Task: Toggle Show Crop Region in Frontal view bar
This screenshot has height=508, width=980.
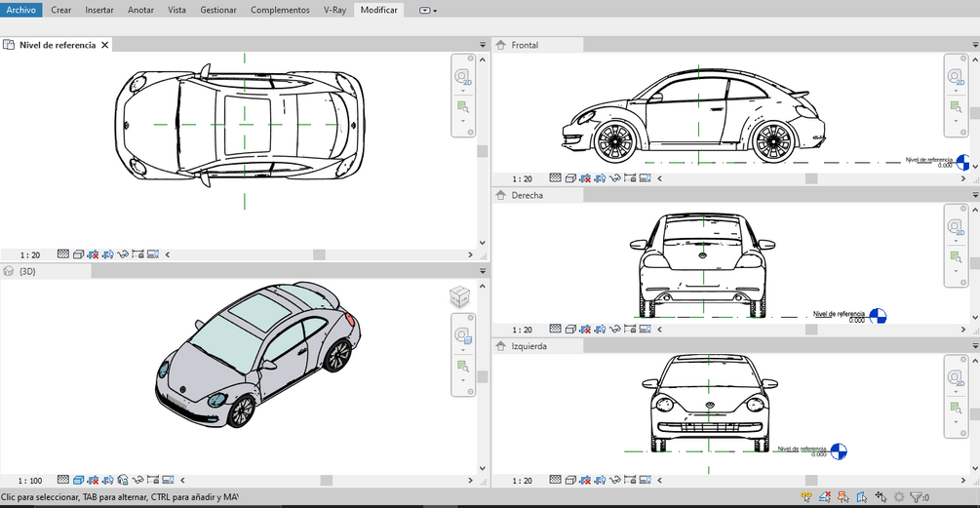Action: 600,178
